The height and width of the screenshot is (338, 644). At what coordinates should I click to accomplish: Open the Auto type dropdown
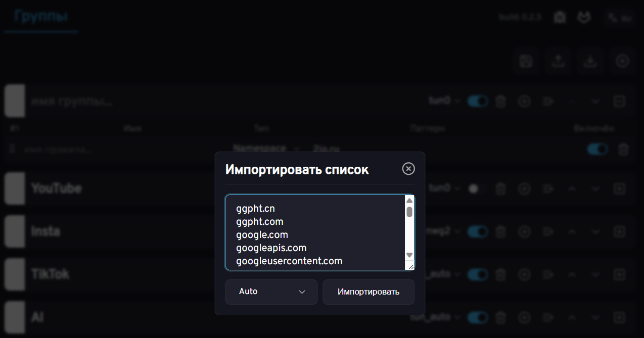tap(271, 292)
